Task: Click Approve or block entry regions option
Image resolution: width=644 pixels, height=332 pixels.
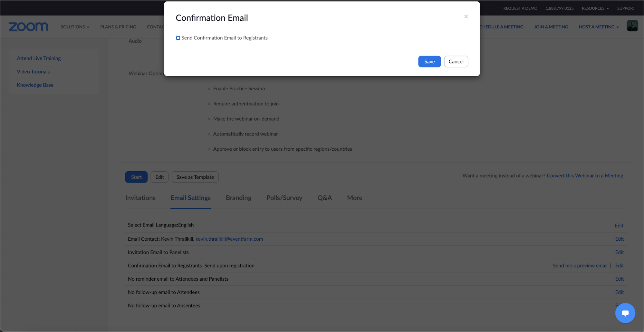Action: coord(283,149)
